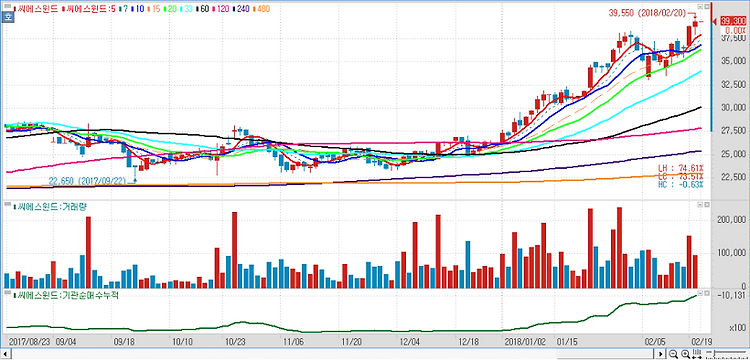This screenshot has width=750, height=360.
Task: Collapse the 거래량 volume pane via minimize icon
Action: 700,205
